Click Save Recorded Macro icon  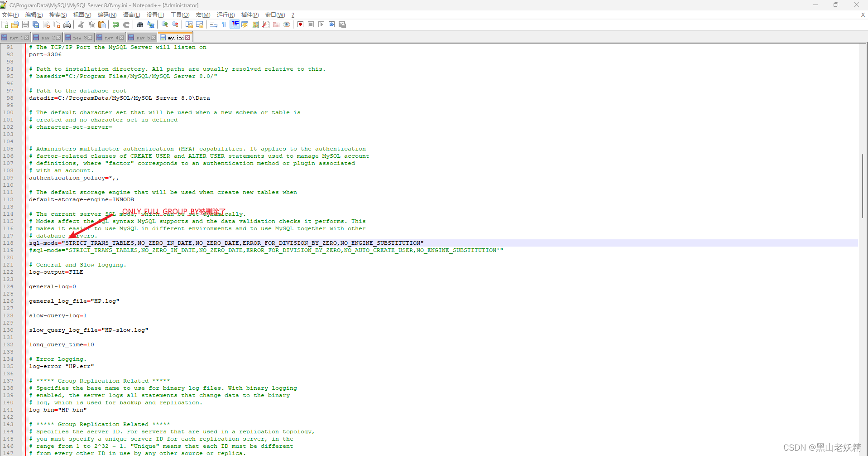[342, 24]
